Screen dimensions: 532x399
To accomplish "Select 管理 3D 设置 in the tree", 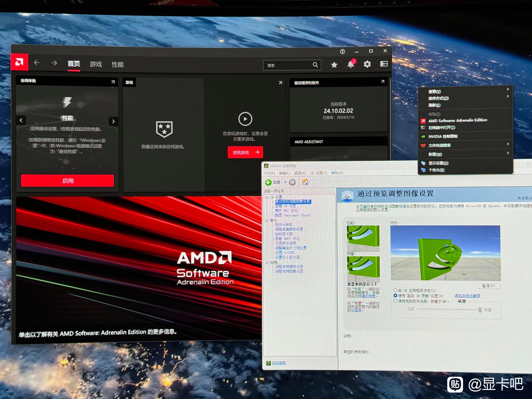I will point(285,206).
